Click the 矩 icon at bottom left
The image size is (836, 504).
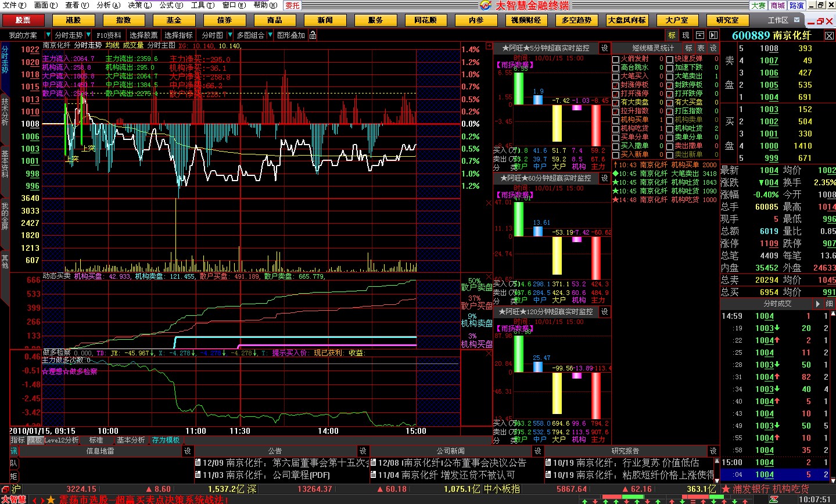tap(14, 476)
